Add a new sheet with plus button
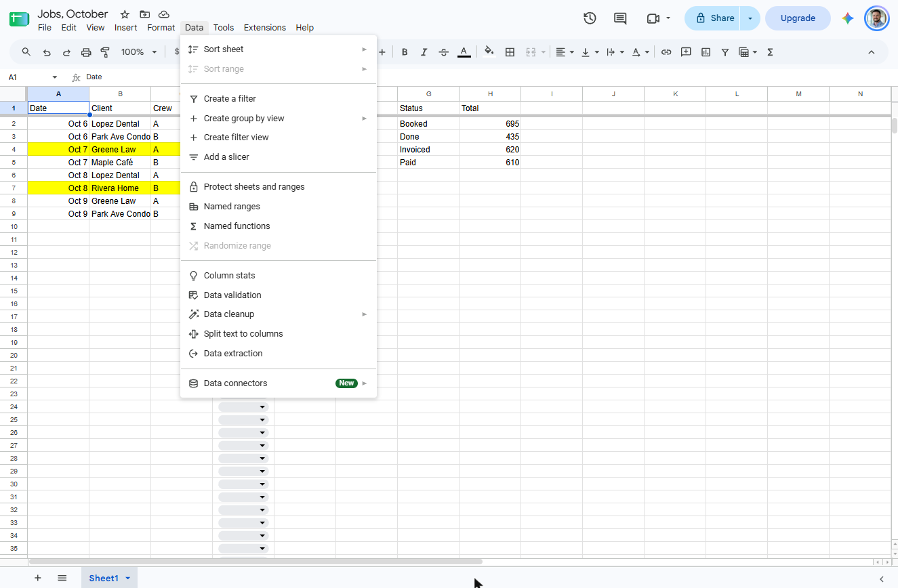The image size is (898, 588). [x=38, y=578]
